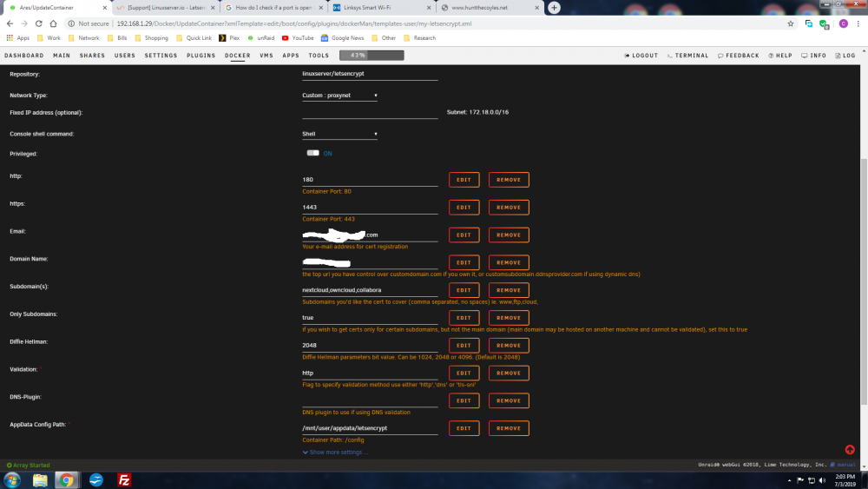Open browser home page icon
Image resolution: width=868 pixels, height=489 pixels.
pyautogui.click(x=53, y=23)
